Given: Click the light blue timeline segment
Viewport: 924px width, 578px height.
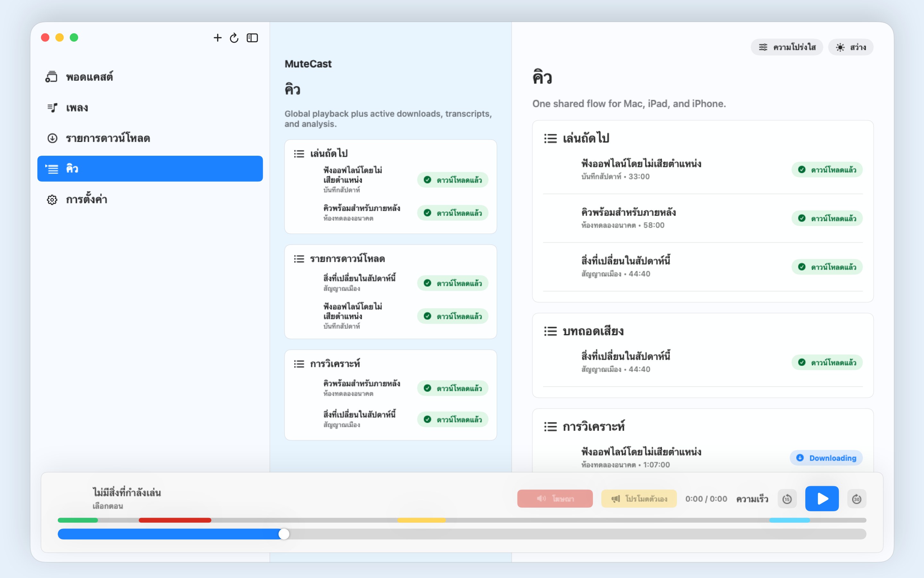Looking at the screenshot, I should tap(790, 520).
